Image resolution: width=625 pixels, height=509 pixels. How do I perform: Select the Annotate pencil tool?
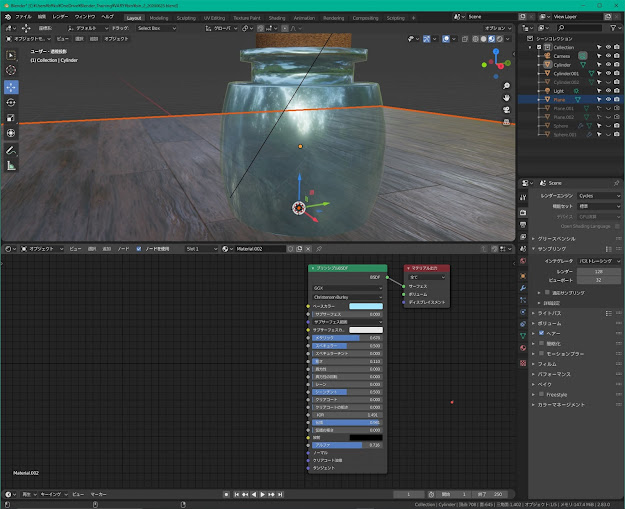click(11, 150)
